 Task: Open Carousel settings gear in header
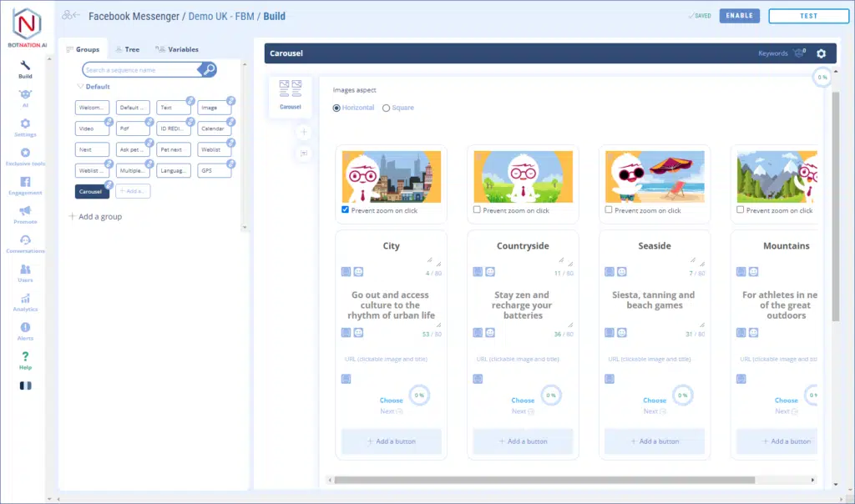(x=821, y=53)
